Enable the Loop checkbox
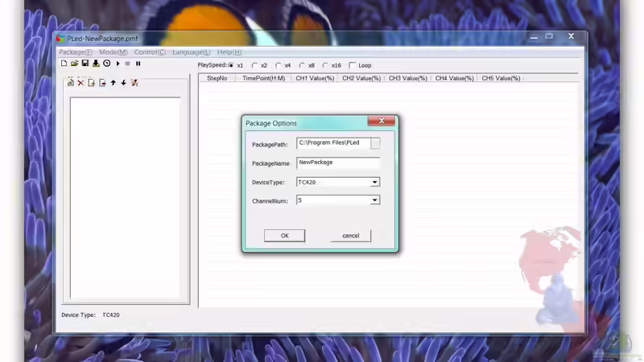This screenshot has height=362, width=644. [x=353, y=65]
